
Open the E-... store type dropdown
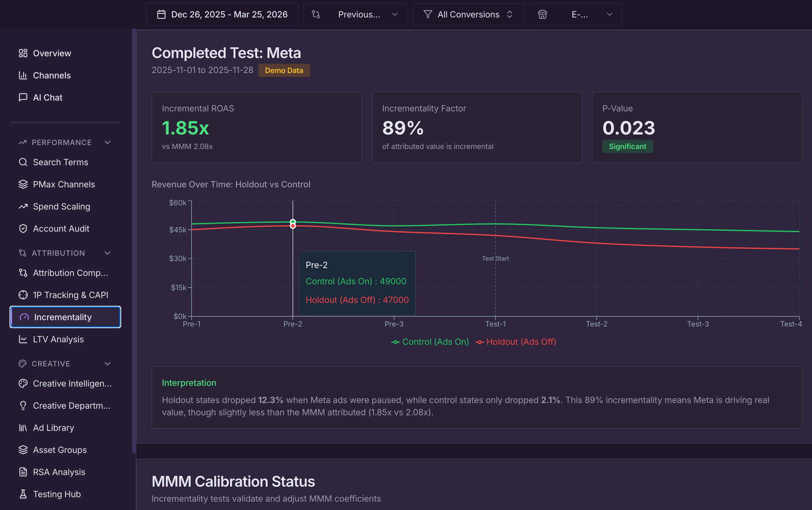(576, 15)
